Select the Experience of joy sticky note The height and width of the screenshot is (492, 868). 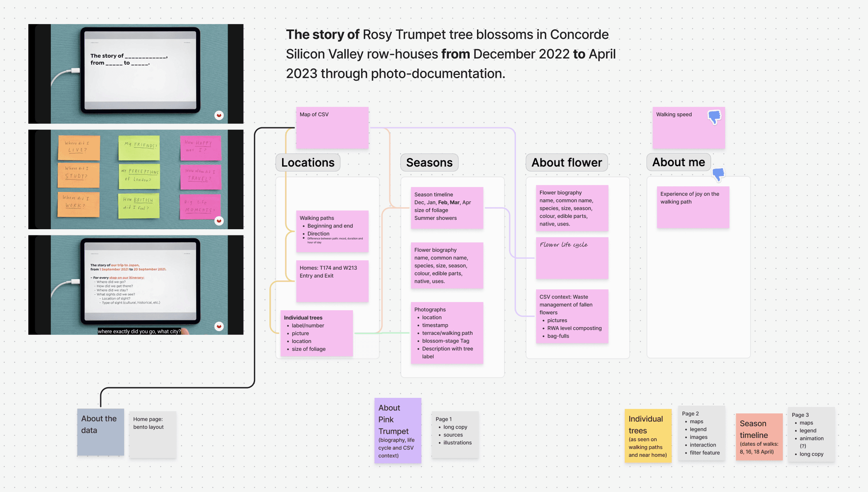coord(693,207)
